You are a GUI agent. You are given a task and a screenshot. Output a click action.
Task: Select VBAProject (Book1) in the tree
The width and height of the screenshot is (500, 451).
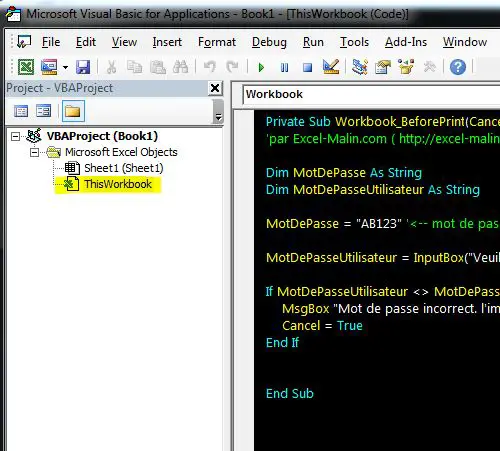point(102,136)
